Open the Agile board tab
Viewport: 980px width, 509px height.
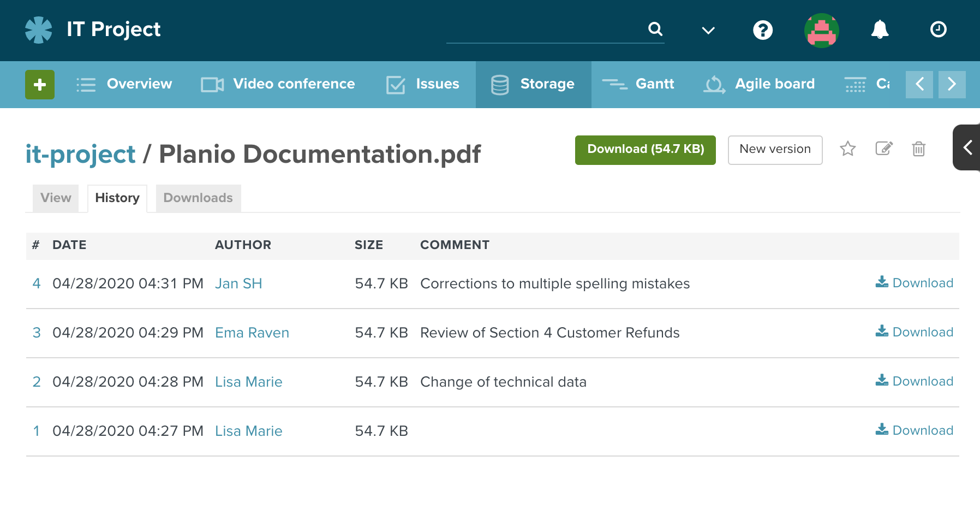point(759,84)
